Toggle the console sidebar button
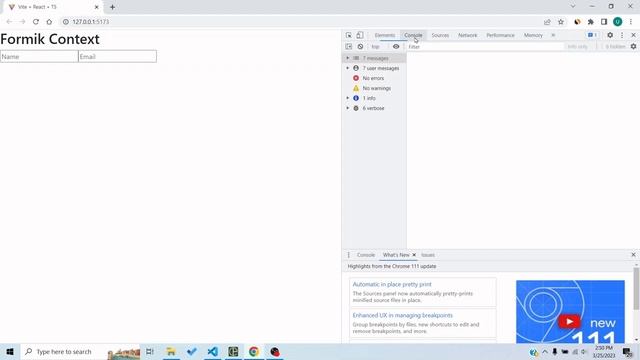The image size is (640, 360). pyautogui.click(x=349, y=47)
